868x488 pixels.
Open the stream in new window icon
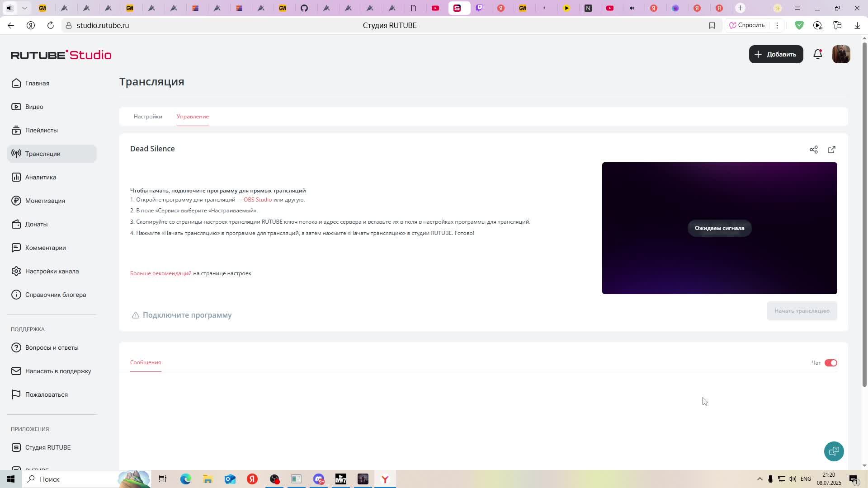tap(832, 150)
